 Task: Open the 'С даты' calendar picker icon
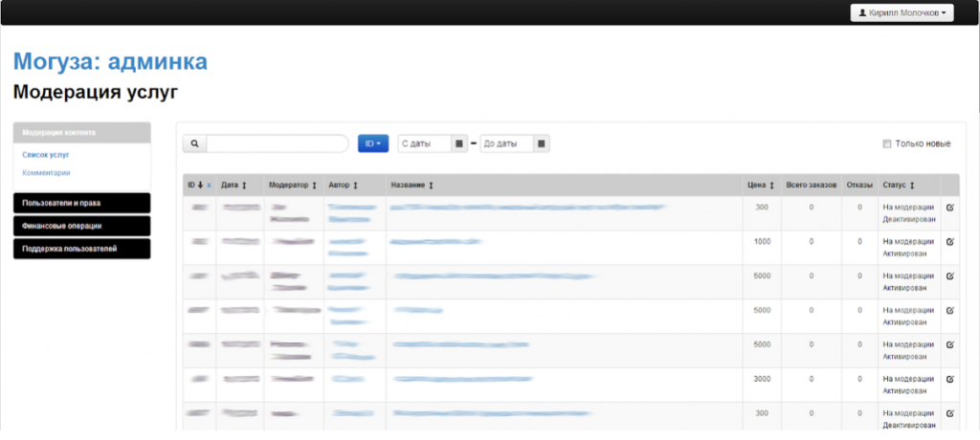tap(459, 143)
